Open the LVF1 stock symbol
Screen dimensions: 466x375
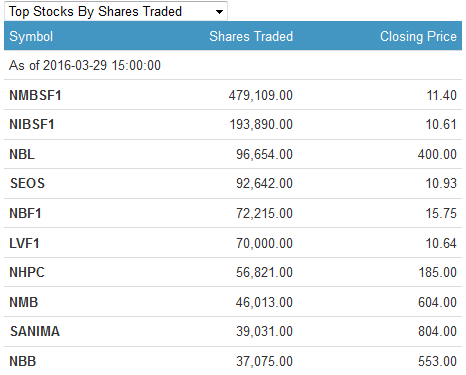pyautogui.click(x=24, y=243)
